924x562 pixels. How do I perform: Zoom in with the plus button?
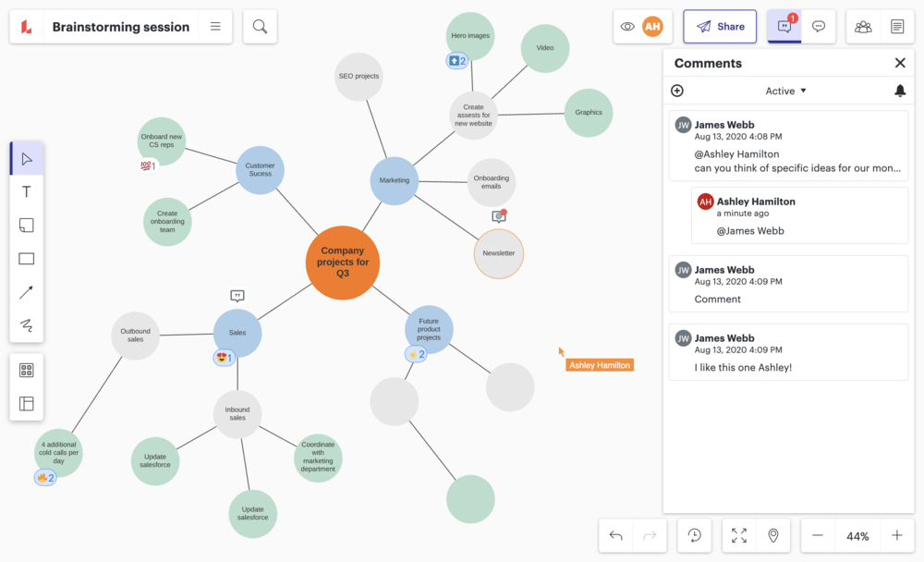897,536
